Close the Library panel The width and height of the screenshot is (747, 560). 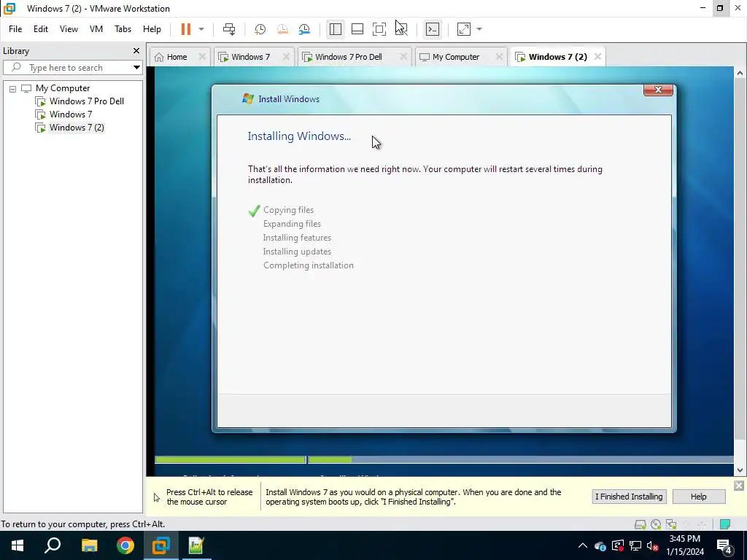136,50
